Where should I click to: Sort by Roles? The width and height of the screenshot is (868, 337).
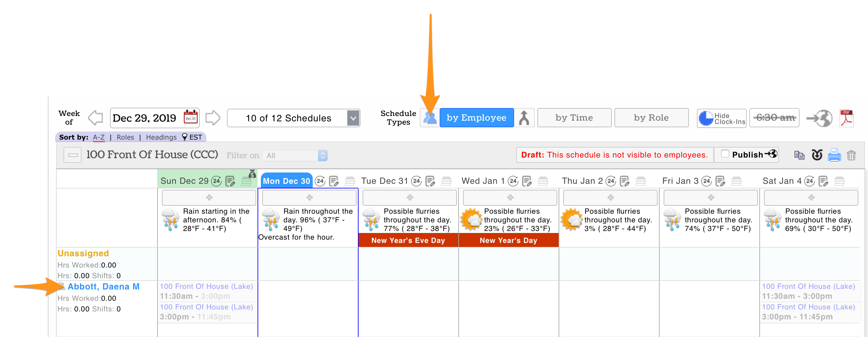[x=125, y=137]
